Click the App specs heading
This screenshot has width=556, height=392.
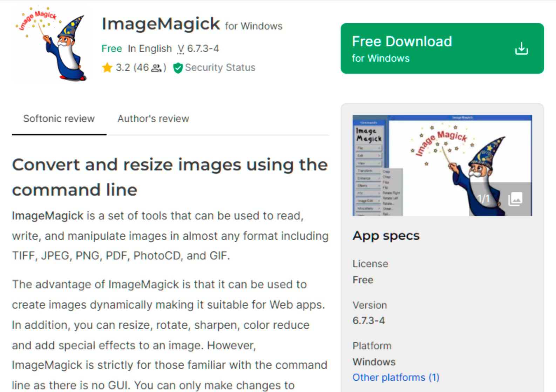pyautogui.click(x=386, y=236)
